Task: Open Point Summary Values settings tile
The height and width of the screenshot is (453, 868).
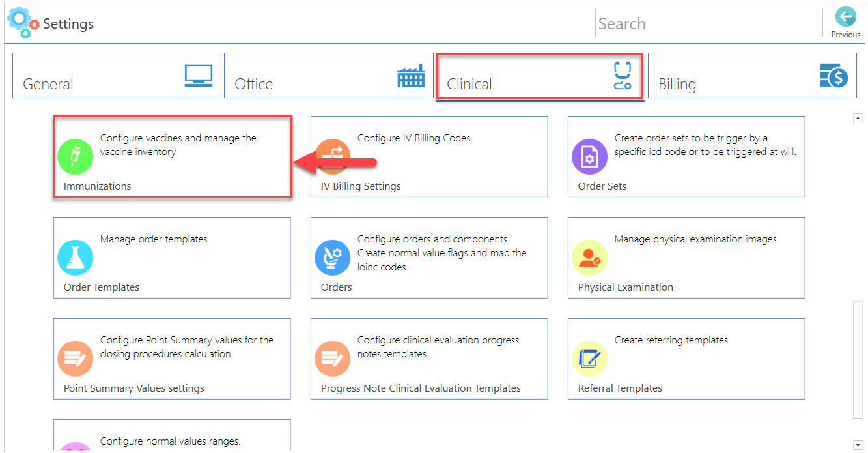Action: pyautogui.click(x=172, y=358)
